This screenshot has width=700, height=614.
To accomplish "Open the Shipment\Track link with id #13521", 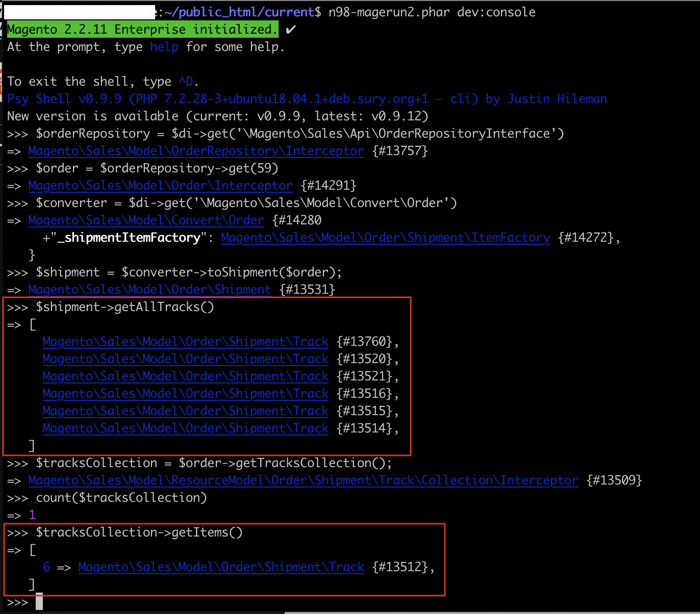I will (x=186, y=376).
